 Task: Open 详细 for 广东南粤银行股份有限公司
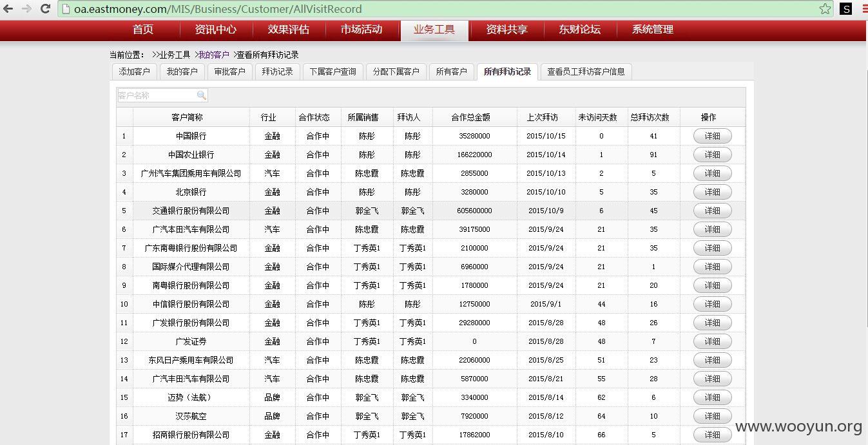[x=712, y=248]
